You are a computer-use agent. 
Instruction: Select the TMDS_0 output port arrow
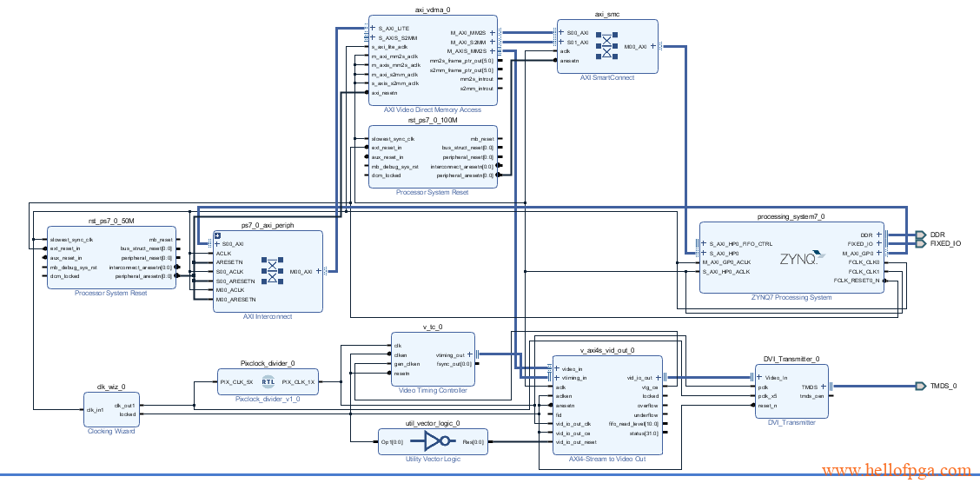(921, 386)
